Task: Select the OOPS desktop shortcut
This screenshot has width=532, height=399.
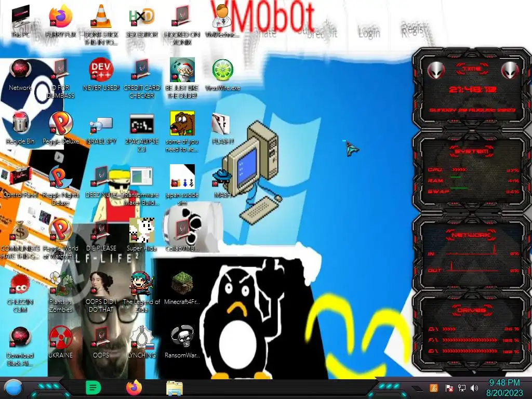Action: [101, 342]
